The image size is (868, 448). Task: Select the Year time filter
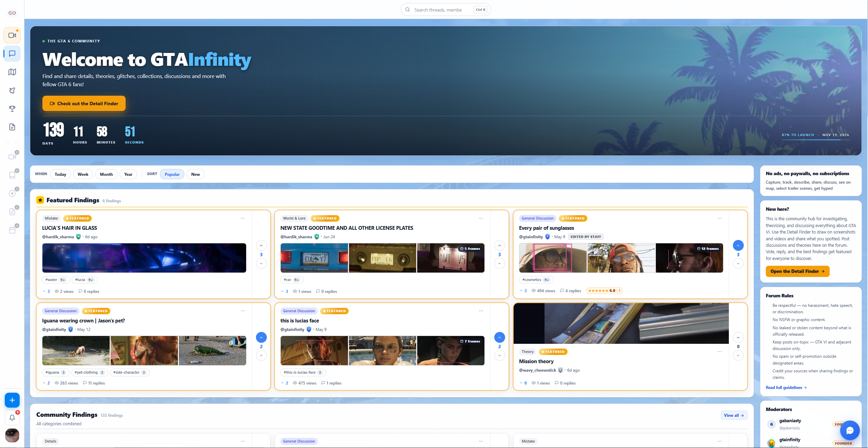[128, 174]
